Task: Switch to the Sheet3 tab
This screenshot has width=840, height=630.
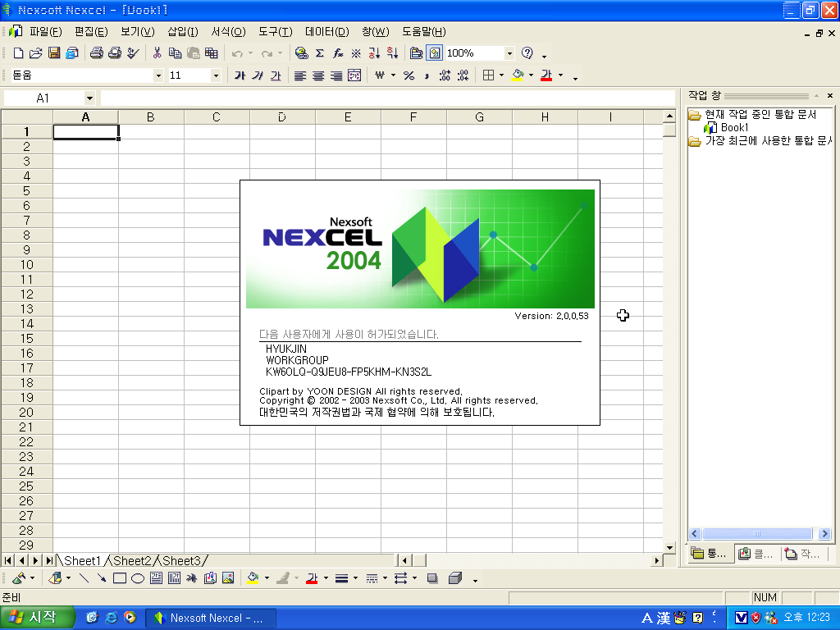Action: pos(181,560)
